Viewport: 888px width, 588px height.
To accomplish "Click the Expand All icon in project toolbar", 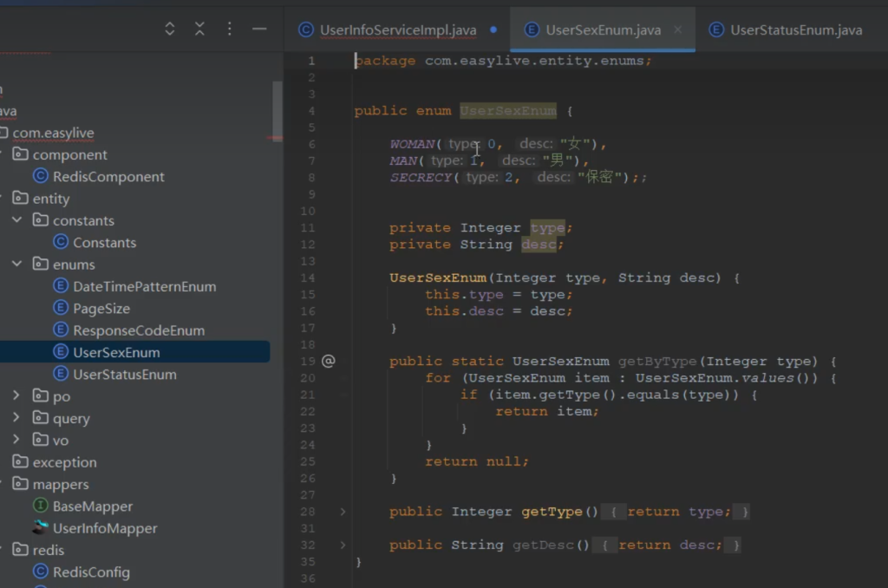I will pyautogui.click(x=170, y=29).
